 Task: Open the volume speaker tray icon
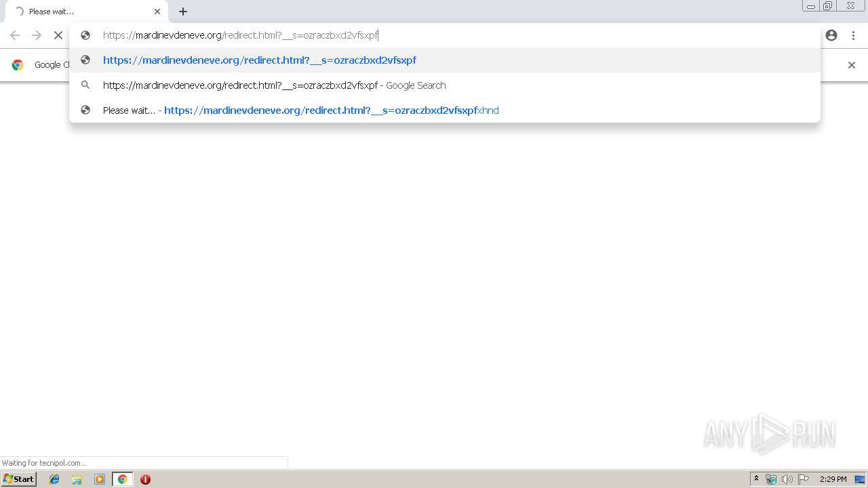pyautogui.click(x=787, y=479)
